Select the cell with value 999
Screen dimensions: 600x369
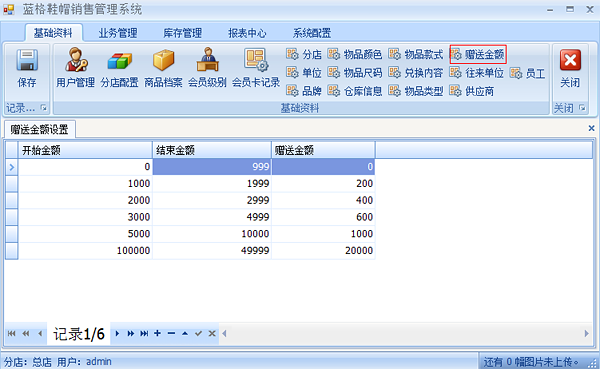[212, 167]
